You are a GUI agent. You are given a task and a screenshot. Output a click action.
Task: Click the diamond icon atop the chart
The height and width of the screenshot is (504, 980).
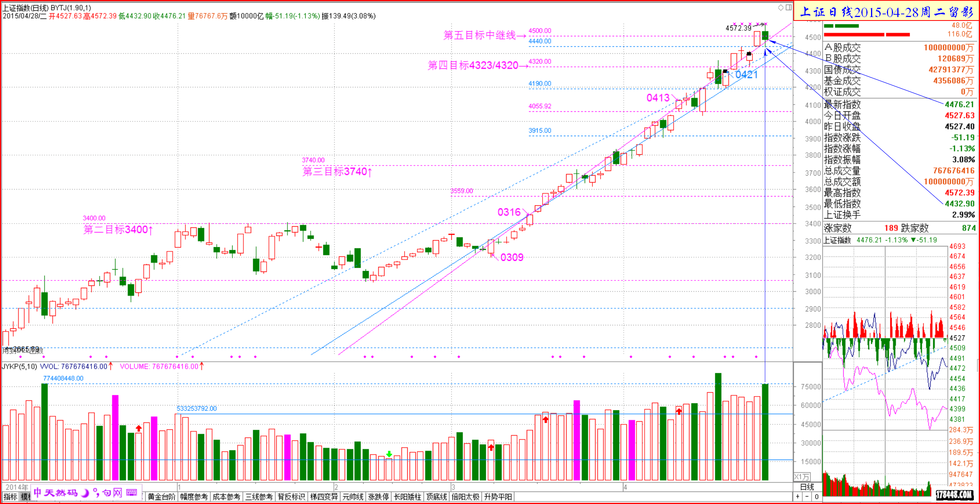781,7
